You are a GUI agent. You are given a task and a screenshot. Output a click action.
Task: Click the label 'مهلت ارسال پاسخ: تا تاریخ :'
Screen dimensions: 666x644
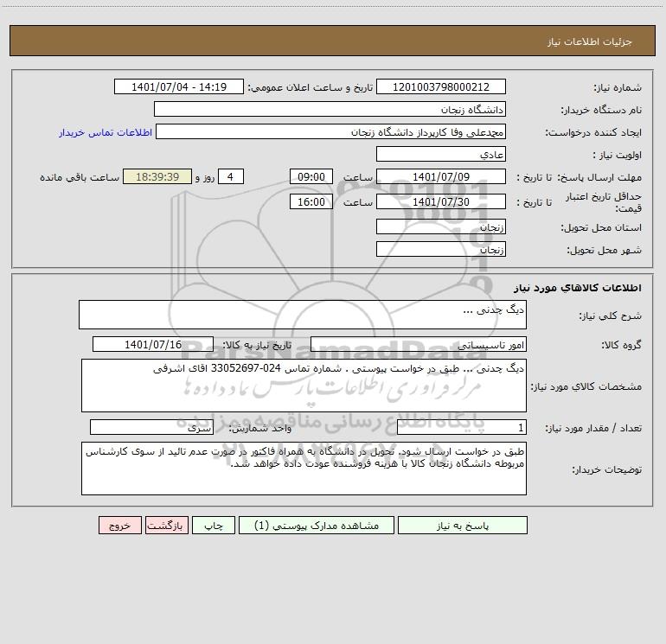tap(579, 177)
